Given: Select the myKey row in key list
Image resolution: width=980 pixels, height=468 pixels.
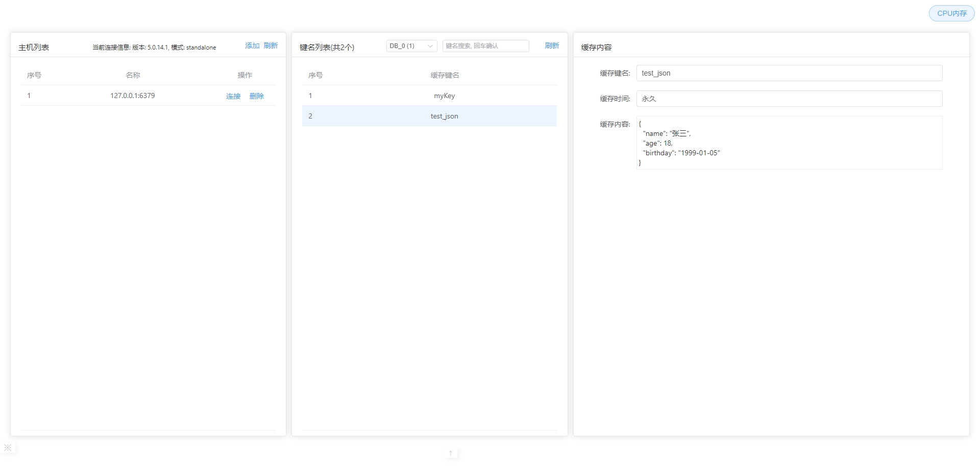Looking at the screenshot, I should (444, 96).
